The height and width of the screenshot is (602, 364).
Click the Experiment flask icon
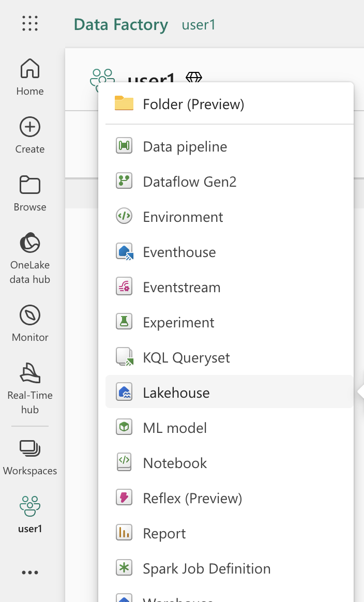click(x=124, y=322)
